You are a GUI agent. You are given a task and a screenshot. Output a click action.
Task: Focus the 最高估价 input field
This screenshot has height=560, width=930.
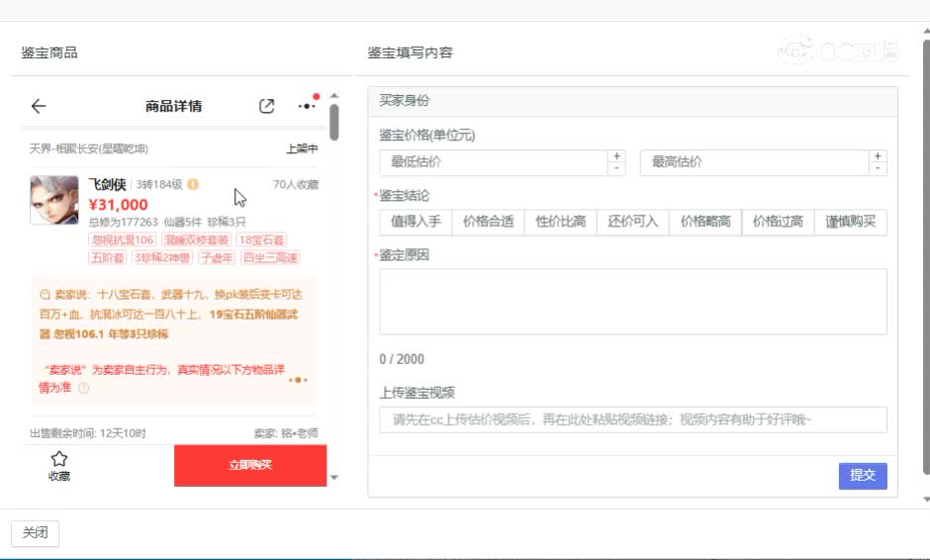coord(755,162)
